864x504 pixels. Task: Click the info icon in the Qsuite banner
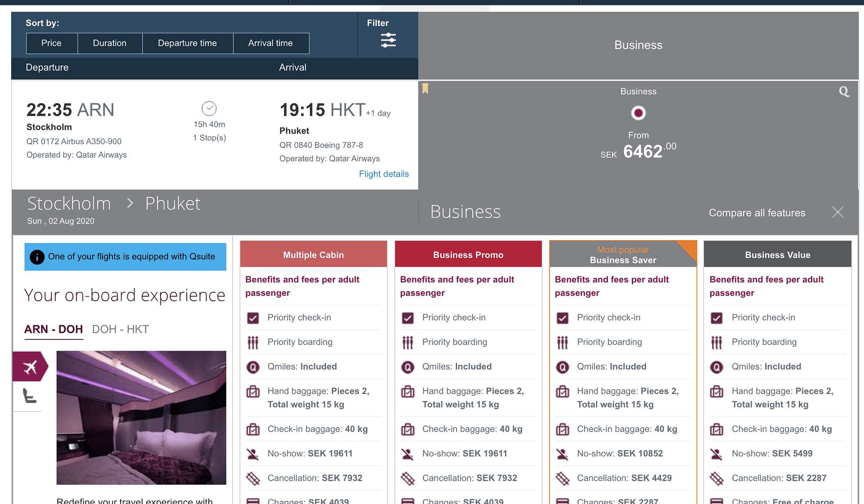point(36,257)
